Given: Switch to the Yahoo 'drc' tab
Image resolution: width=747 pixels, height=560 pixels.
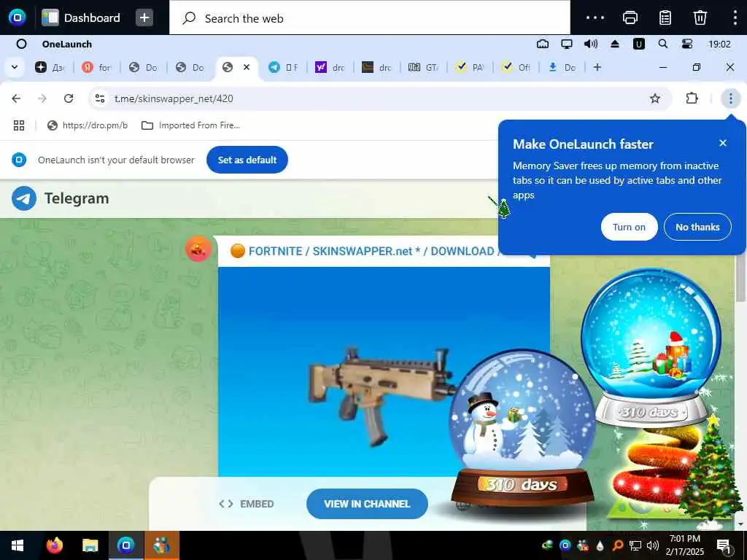Looking at the screenshot, I should pyautogui.click(x=330, y=68).
